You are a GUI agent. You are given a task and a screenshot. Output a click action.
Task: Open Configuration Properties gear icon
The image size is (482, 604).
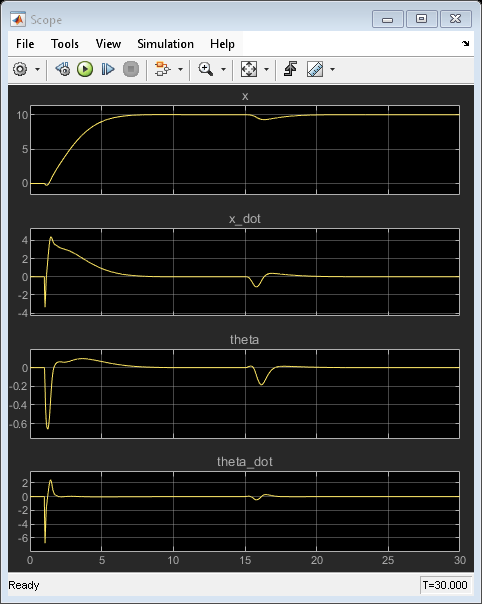pyautogui.click(x=20, y=69)
